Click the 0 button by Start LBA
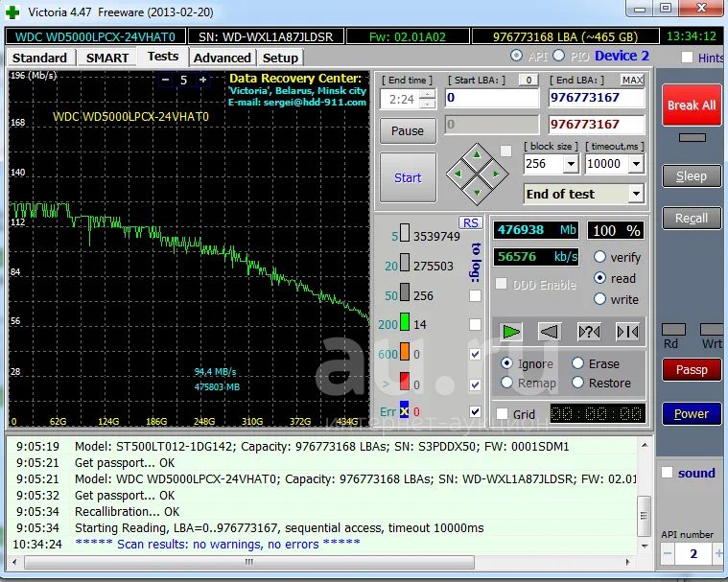Viewport: 728px width, 582px height. (528, 80)
